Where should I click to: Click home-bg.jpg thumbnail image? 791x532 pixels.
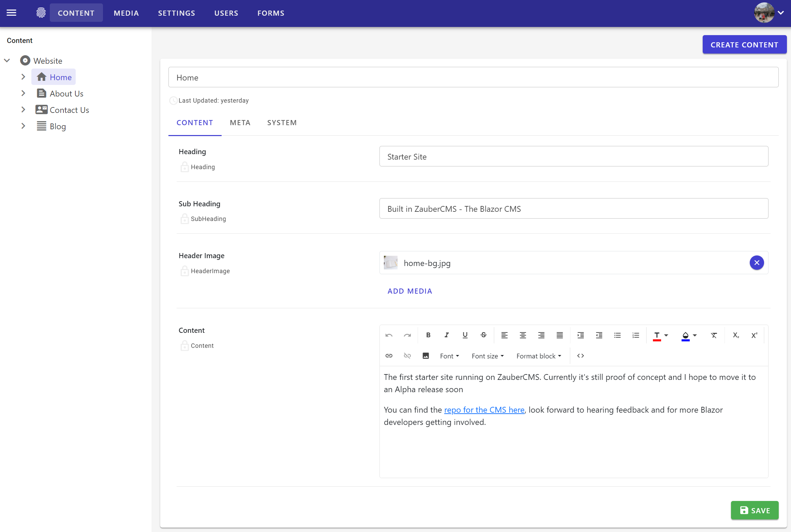(391, 263)
